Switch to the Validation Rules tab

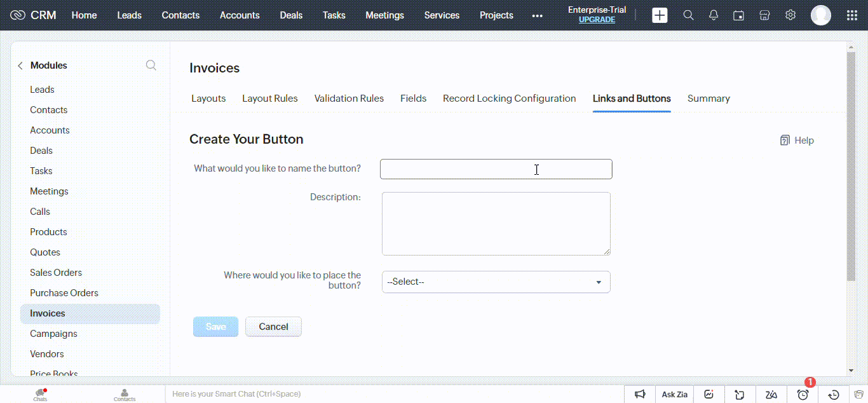[x=349, y=99]
